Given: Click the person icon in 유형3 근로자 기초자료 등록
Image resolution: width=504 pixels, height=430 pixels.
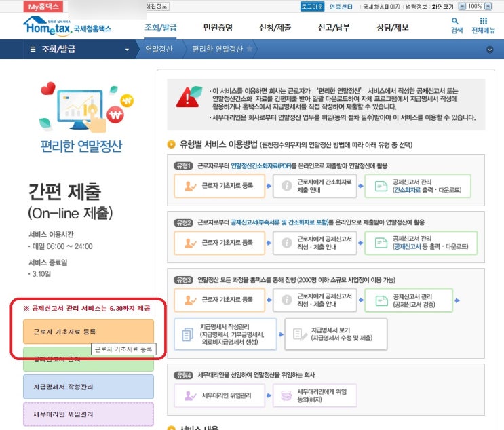Looking at the screenshot, I should pos(190,300).
